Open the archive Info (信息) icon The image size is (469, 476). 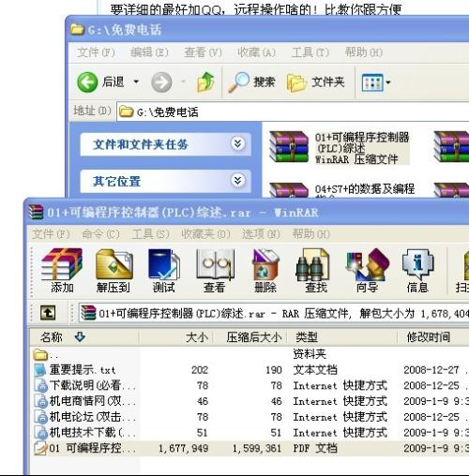tap(417, 270)
